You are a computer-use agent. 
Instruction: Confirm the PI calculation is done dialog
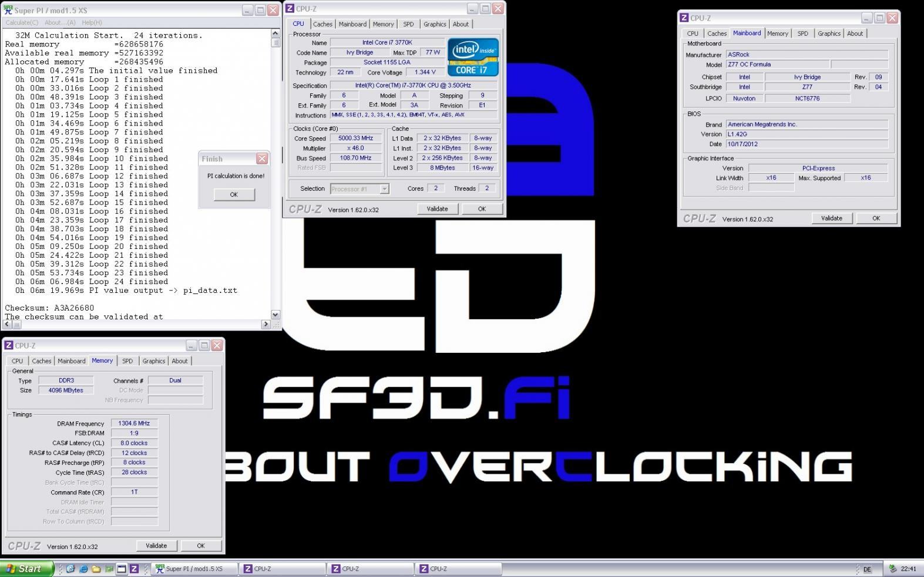pos(234,194)
